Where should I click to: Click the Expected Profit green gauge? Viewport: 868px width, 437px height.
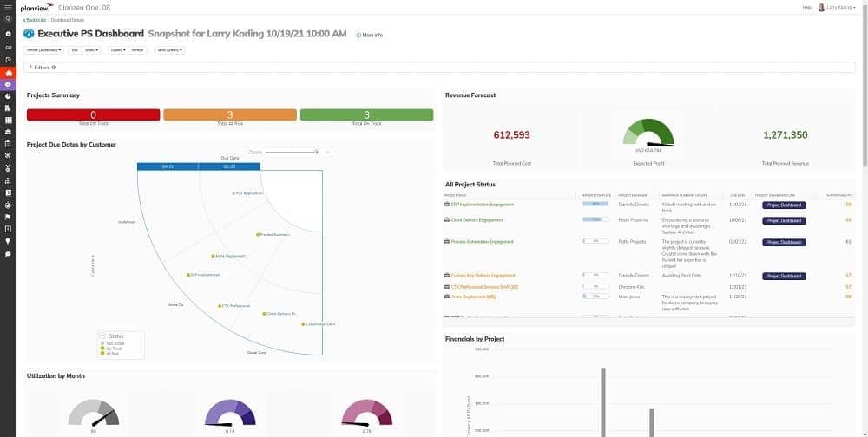pos(648,133)
